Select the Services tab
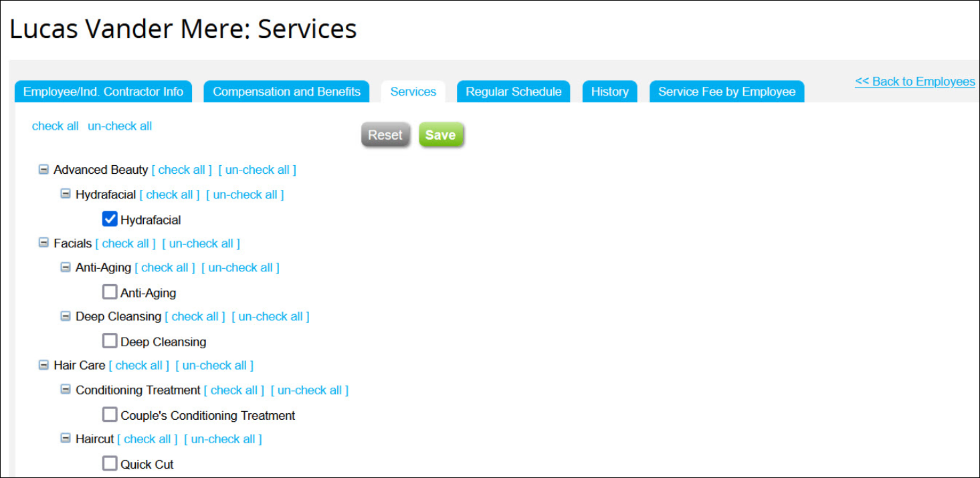 click(x=413, y=92)
